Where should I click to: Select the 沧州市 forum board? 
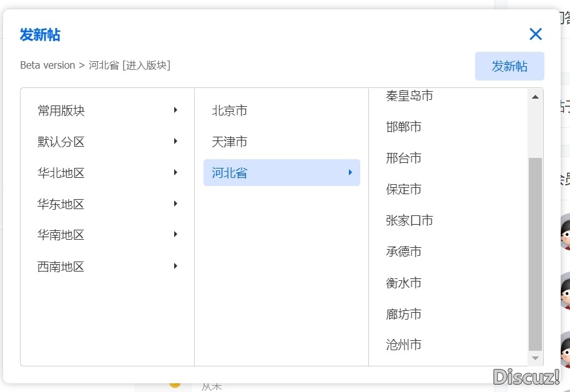[x=403, y=345]
